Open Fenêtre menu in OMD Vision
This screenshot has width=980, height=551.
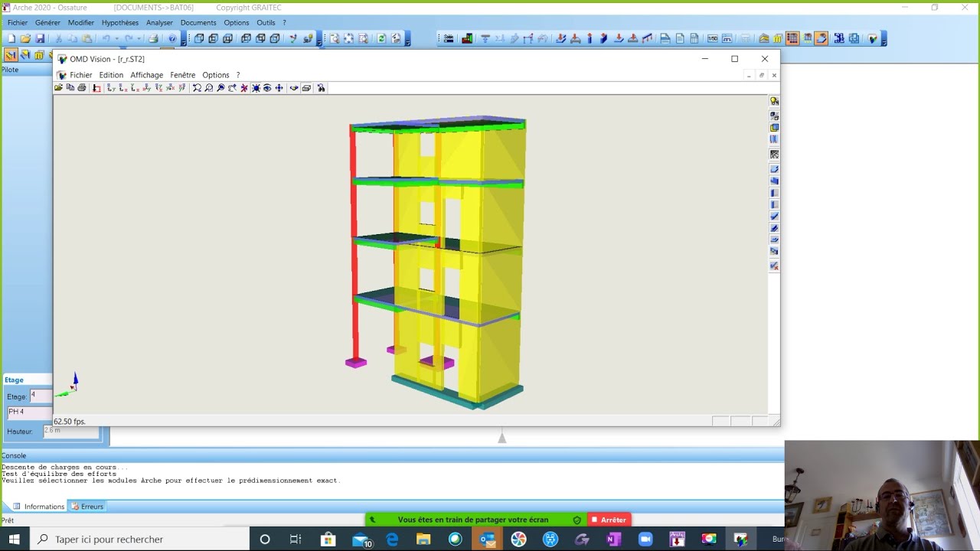click(x=183, y=75)
